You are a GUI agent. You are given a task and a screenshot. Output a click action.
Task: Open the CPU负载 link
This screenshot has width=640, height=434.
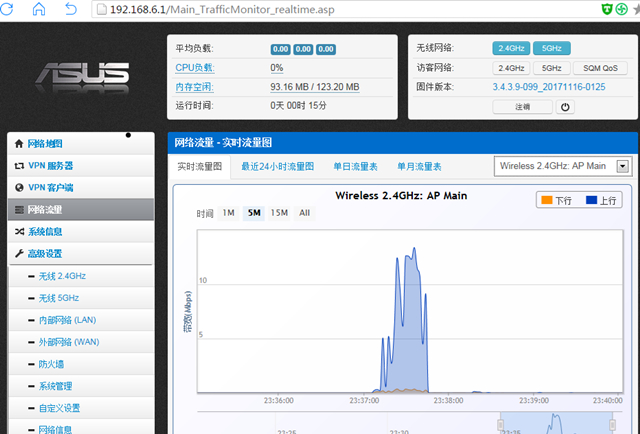(195, 68)
